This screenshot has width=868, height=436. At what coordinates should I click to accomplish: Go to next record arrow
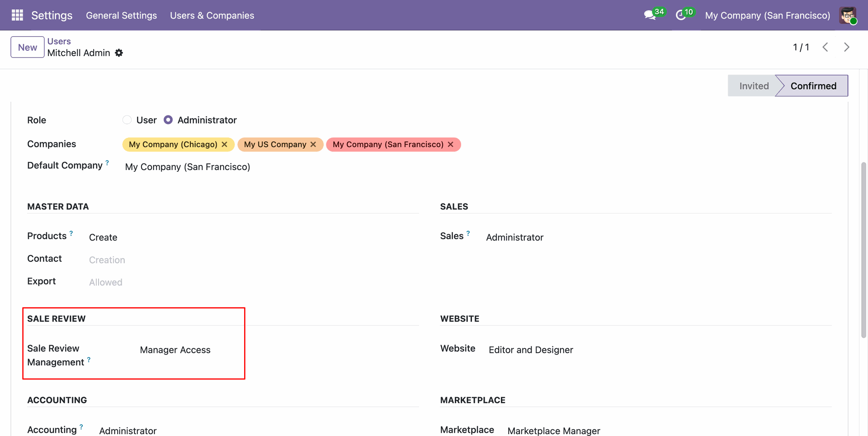847,47
